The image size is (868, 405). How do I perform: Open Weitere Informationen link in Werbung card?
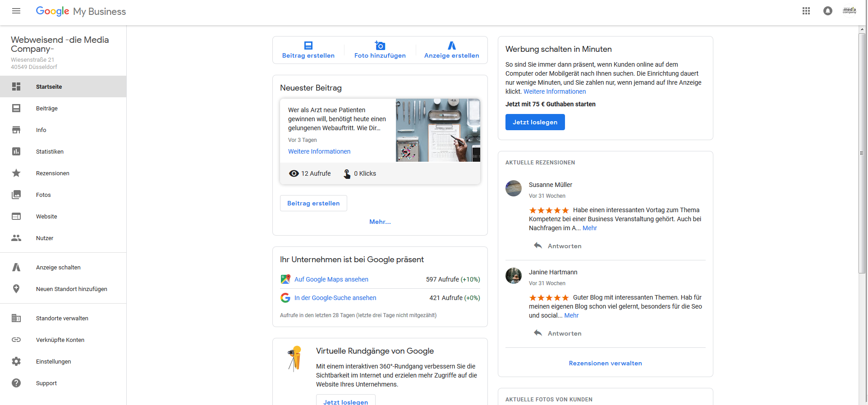[555, 91]
